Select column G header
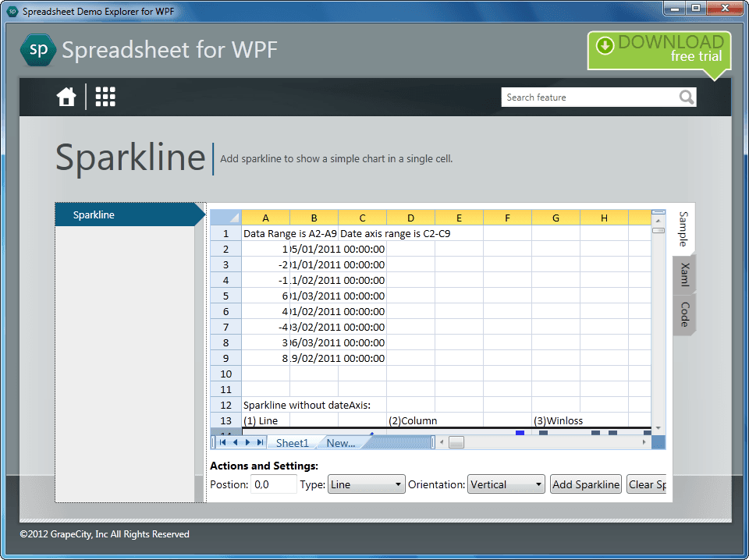 [x=556, y=218]
